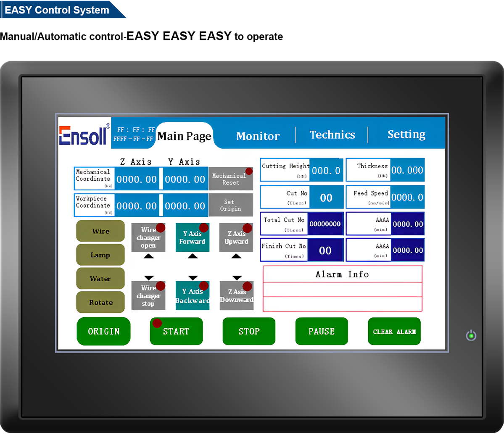Viewport: 504px width, 435px height.
Task: Move the Z Axis Upward
Action: (x=236, y=237)
